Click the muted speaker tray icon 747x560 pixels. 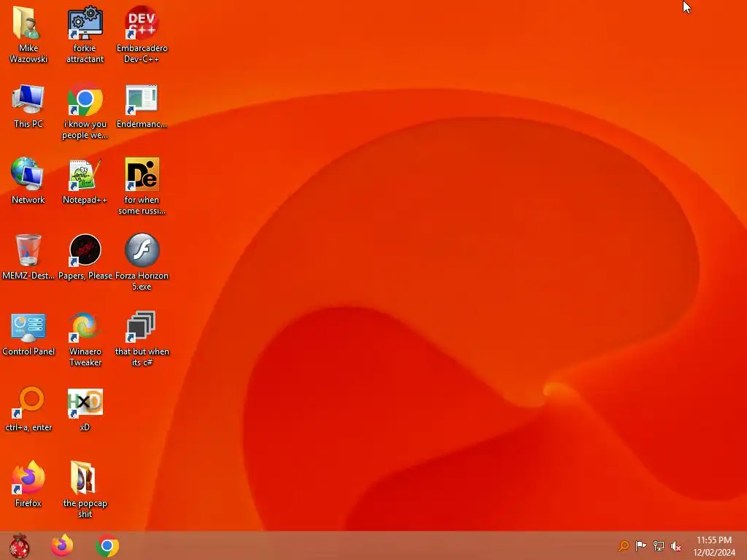(676, 546)
